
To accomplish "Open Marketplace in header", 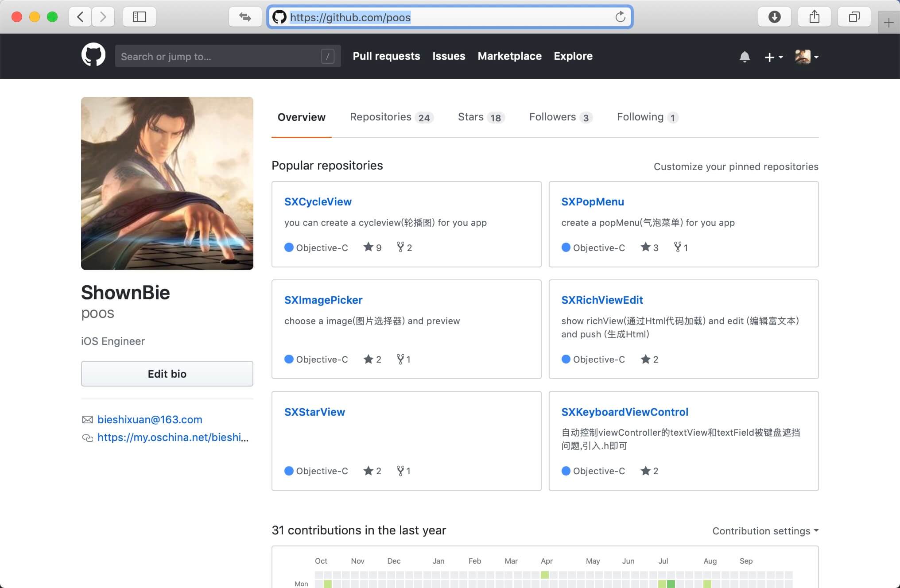I will 509,56.
